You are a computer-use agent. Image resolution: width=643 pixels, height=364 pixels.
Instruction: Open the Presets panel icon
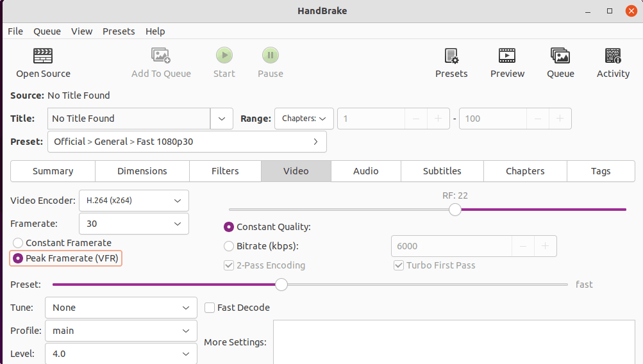coord(451,56)
